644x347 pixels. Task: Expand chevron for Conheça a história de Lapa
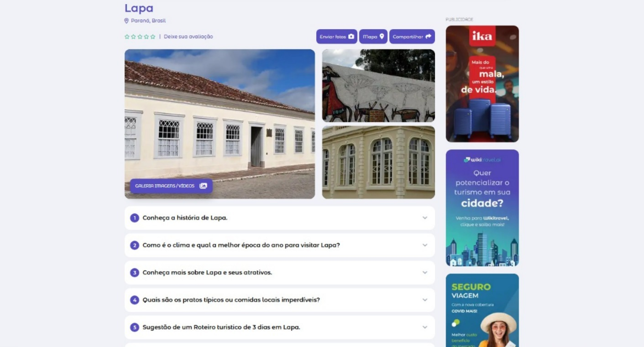[x=425, y=218]
